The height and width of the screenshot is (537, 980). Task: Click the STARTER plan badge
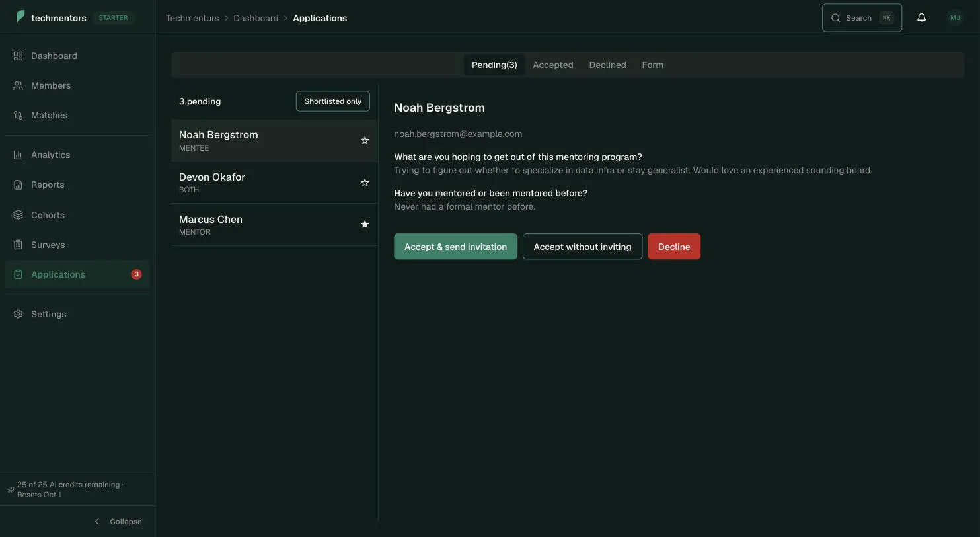point(113,18)
